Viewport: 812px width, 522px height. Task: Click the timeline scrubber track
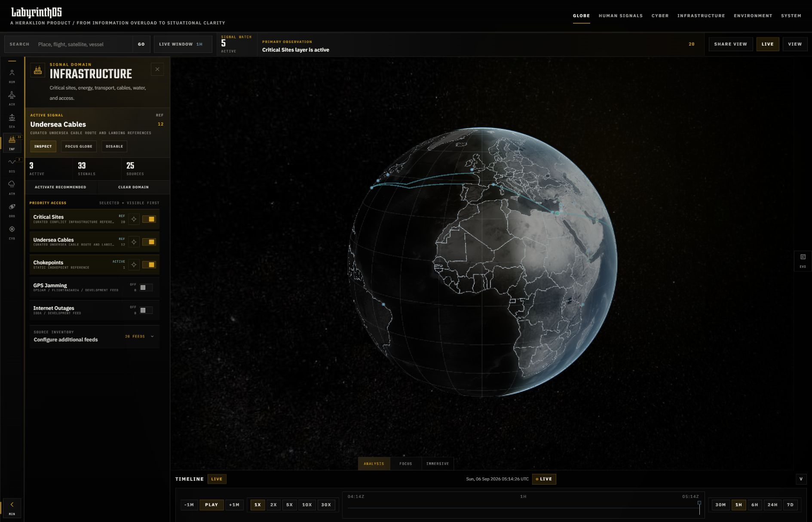pos(523,508)
